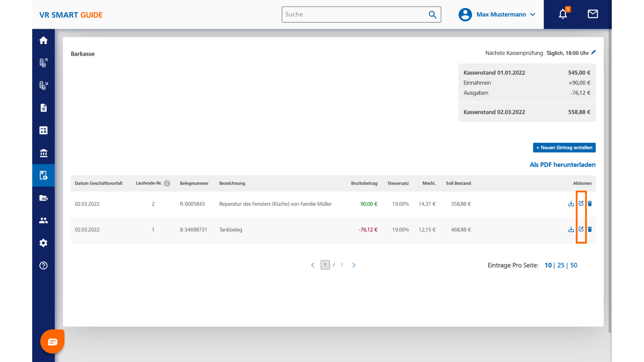Image resolution: width=644 pixels, height=362 pixels.
Task: Click the Max Mustermann avatar icon
Action: pos(465,14)
